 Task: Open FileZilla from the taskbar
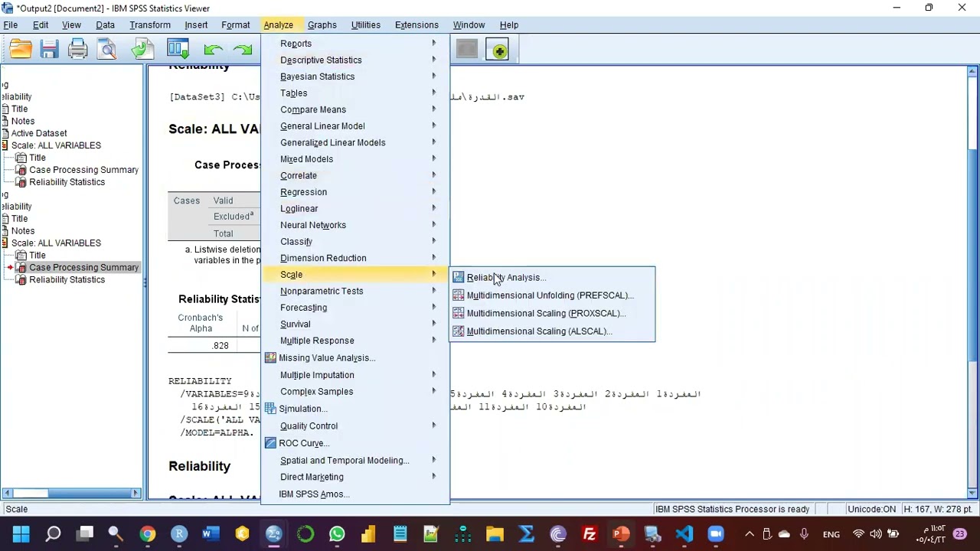[590, 533]
